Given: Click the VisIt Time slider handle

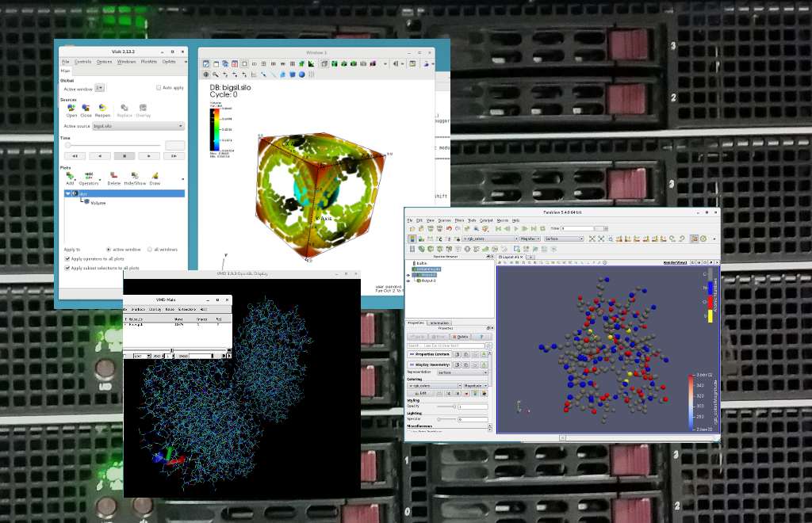Looking at the screenshot, I should click(x=68, y=145).
